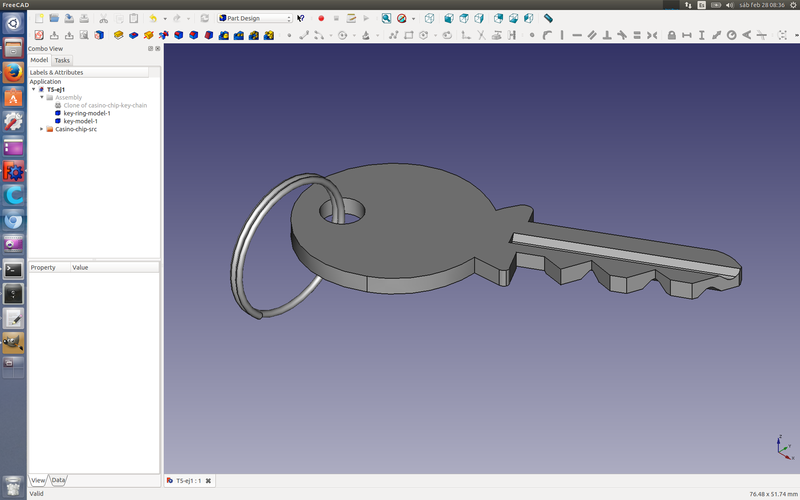Select key-model-1 in the tree

(x=81, y=121)
